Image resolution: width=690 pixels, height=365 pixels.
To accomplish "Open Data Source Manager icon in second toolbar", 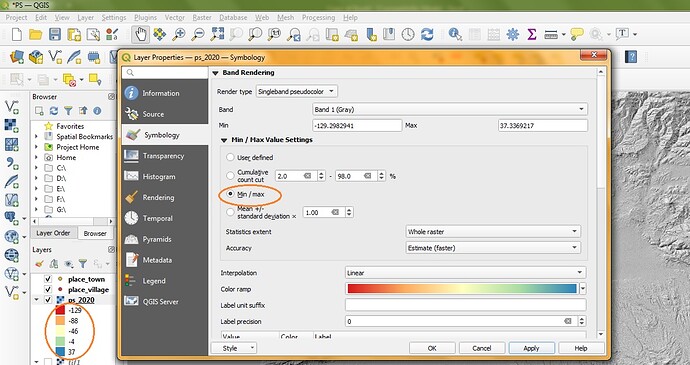I will click(x=17, y=57).
